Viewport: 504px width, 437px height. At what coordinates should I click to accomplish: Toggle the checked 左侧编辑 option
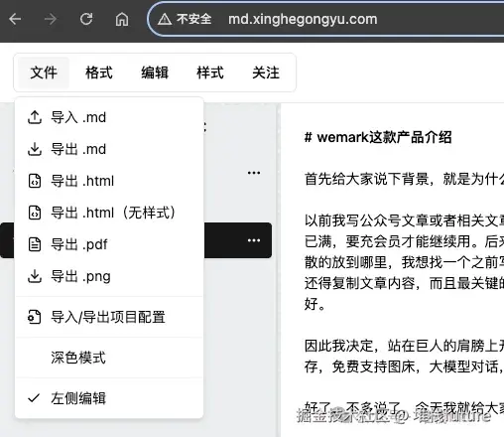pyautogui.click(x=109, y=398)
